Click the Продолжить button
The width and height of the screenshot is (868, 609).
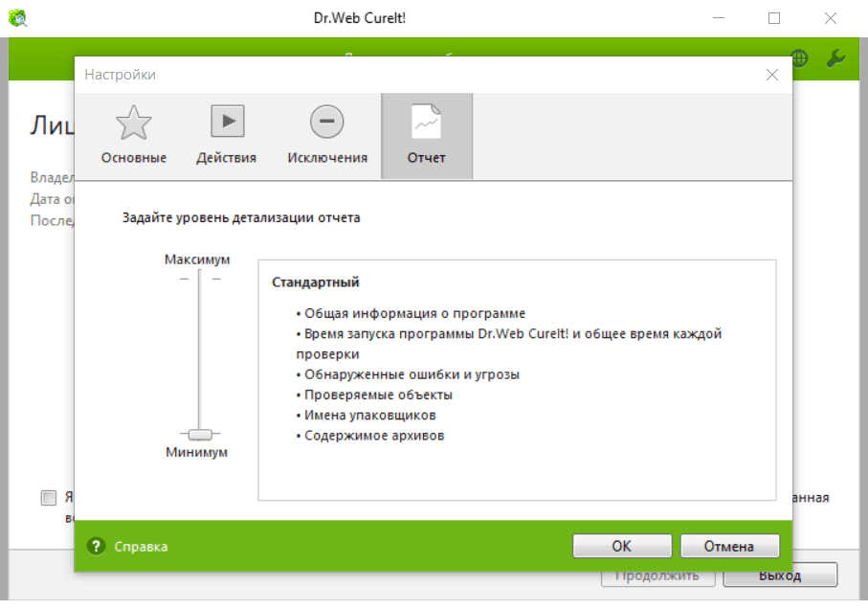coord(657,575)
